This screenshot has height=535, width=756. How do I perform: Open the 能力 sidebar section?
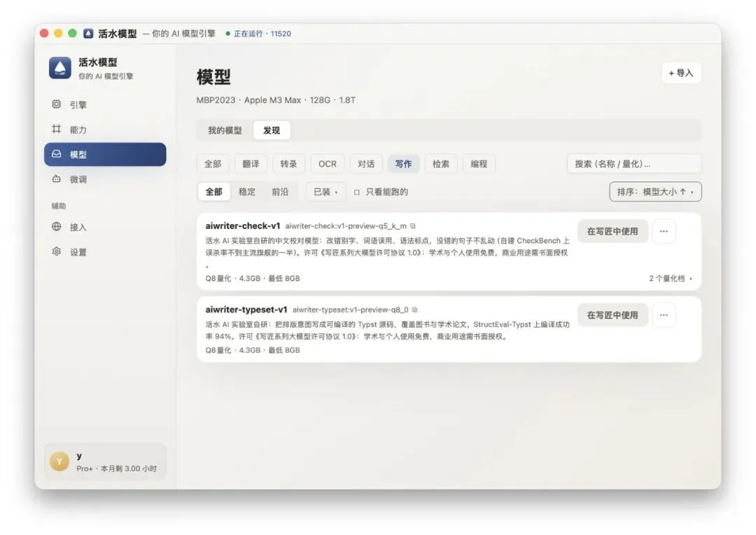coord(105,130)
